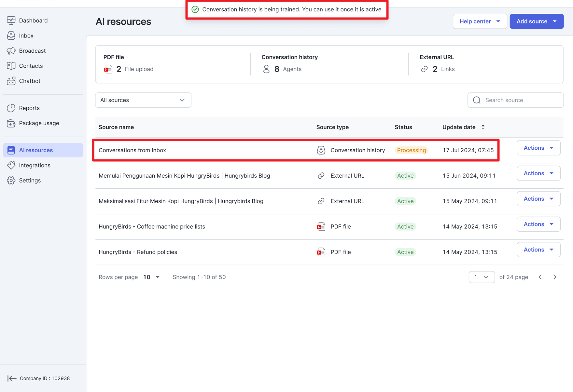Click Conversations from Inbox source name
The height and width of the screenshot is (392, 573).
pos(132,150)
